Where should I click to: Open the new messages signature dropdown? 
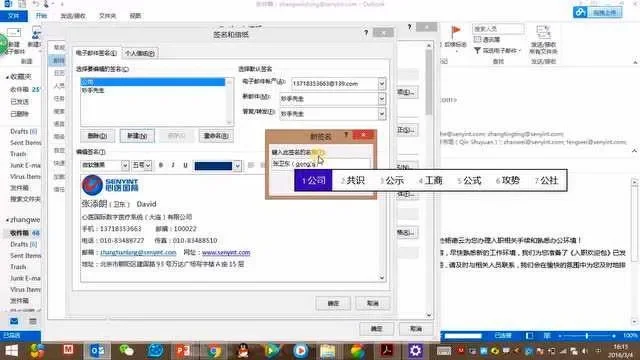381,99
